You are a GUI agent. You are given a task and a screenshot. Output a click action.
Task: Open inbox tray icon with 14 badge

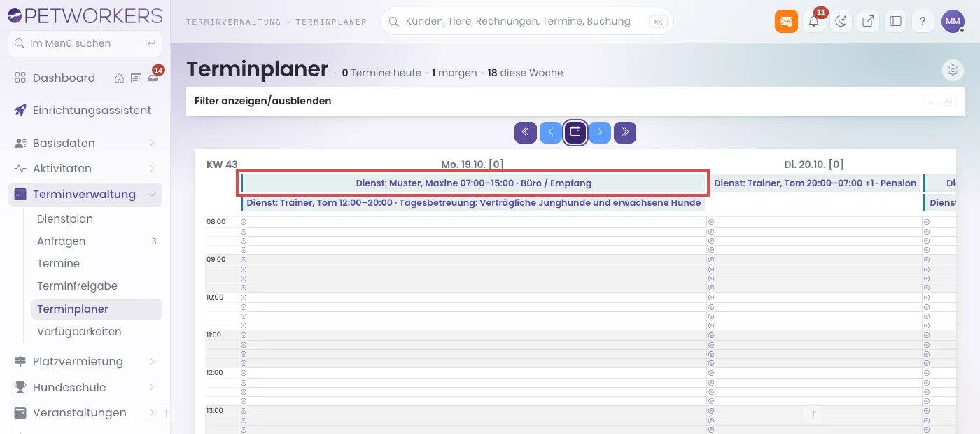pyautogui.click(x=153, y=78)
